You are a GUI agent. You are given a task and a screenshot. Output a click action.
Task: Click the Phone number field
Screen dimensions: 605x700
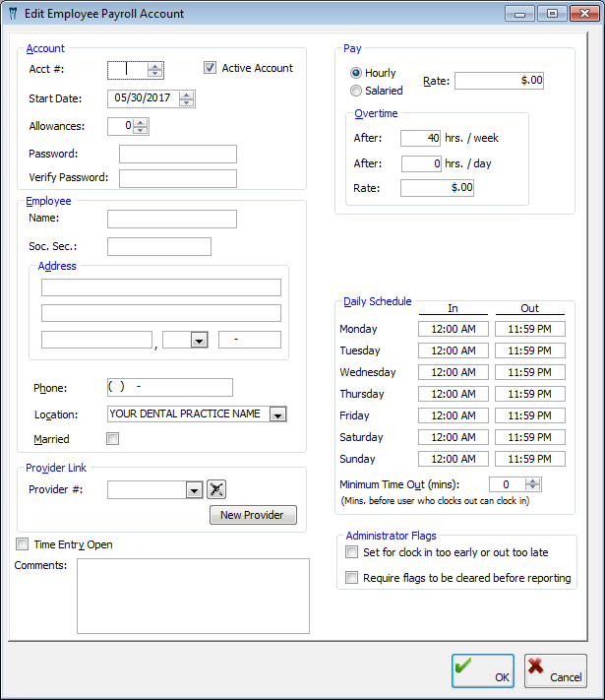tap(170, 388)
